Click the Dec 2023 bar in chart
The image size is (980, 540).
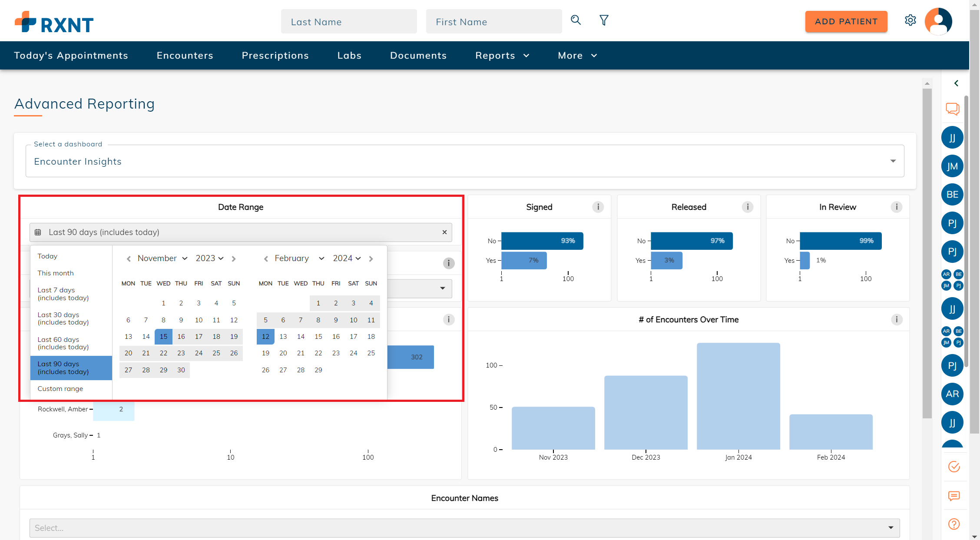pyautogui.click(x=646, y=412)
